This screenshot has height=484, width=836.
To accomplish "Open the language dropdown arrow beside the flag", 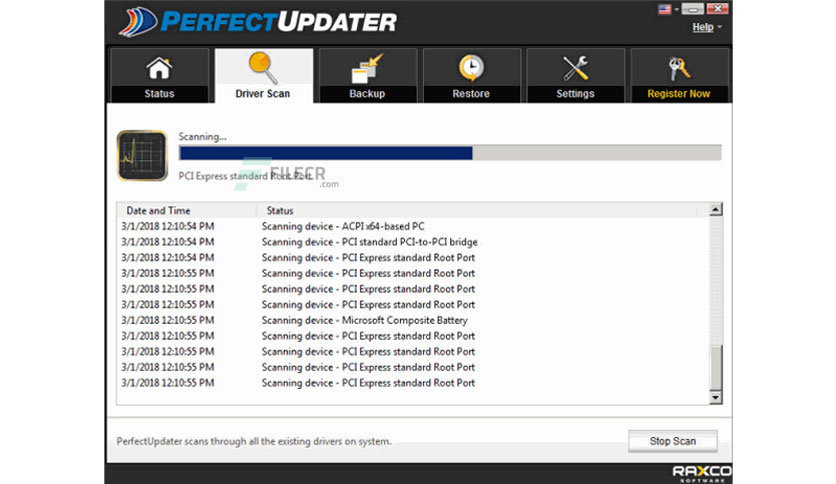I will 676,10.
